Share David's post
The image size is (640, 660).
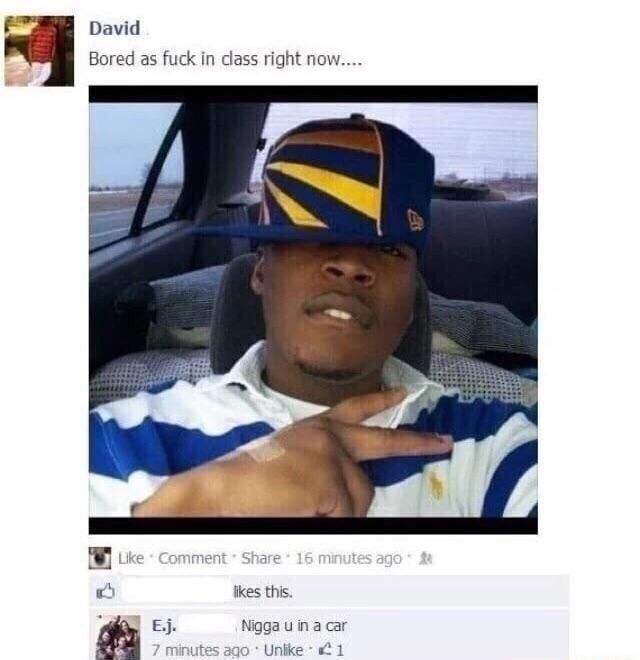click(261, 559)
